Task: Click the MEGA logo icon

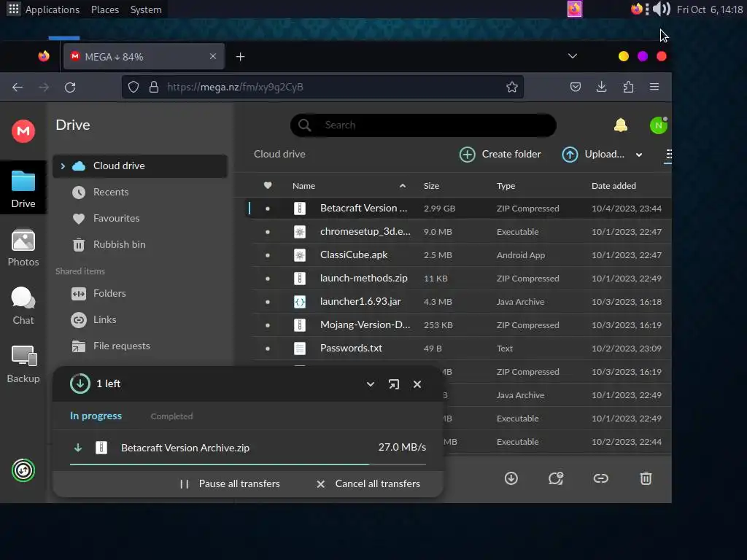Action: [x=23, y=131]
